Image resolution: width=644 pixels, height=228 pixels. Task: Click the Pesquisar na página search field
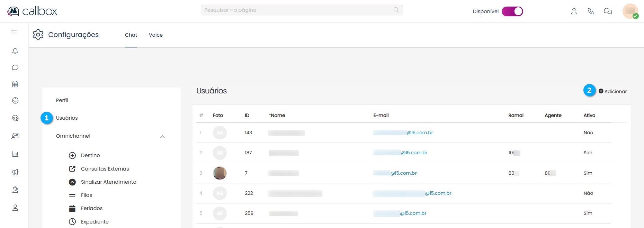coord(298,10)
